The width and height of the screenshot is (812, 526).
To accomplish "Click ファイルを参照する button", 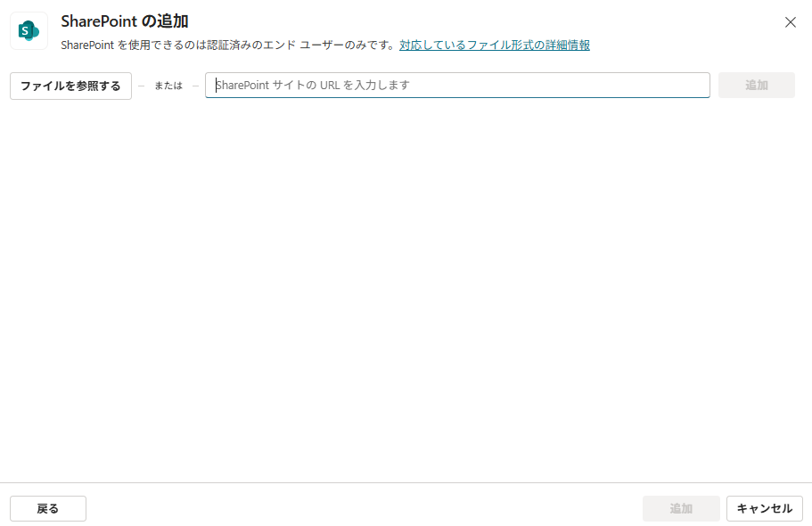I will 71,86.
